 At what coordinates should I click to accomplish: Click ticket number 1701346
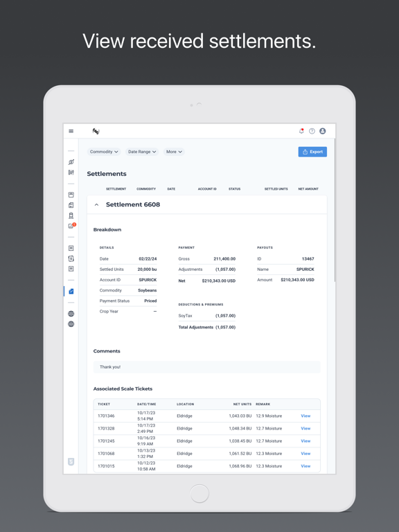106,416
